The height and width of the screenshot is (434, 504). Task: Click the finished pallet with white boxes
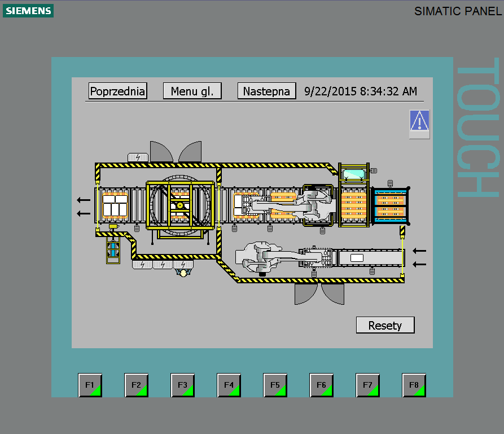[x=115, y=205]
